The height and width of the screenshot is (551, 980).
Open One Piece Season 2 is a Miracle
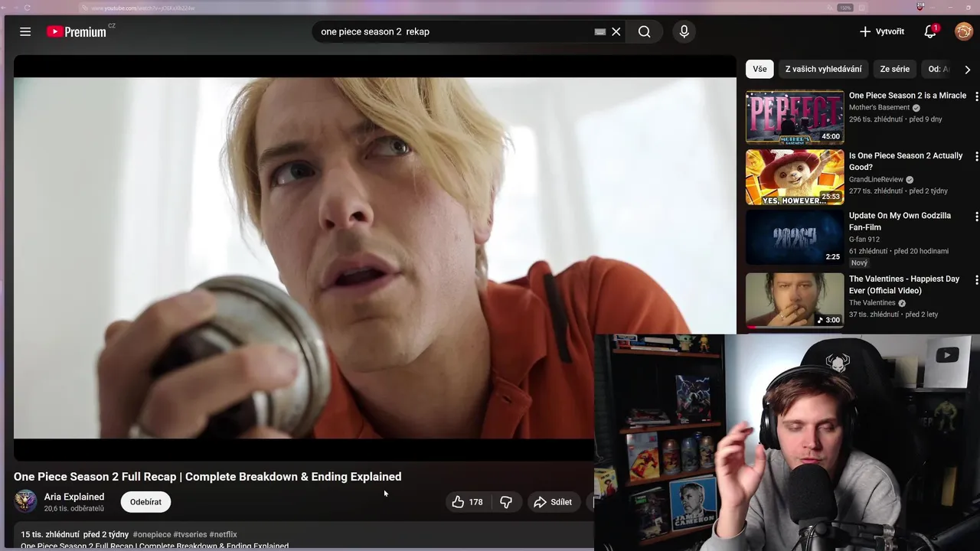coord(907,96)
